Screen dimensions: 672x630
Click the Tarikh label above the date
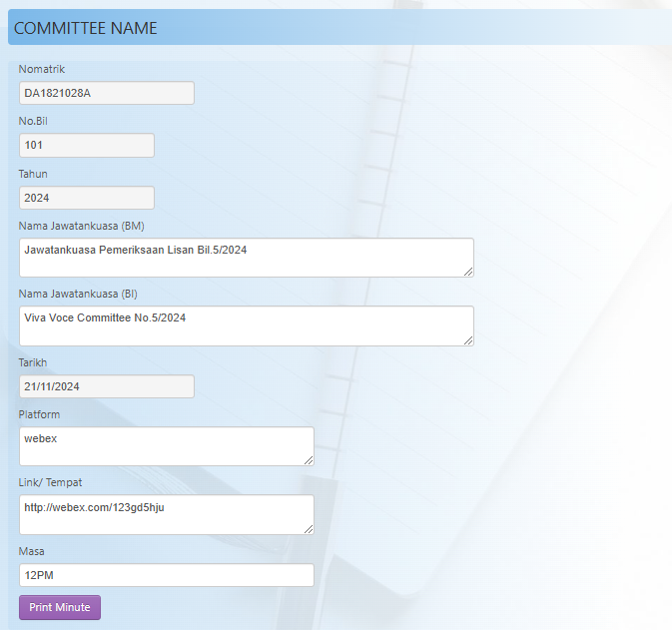click(33, 362)
